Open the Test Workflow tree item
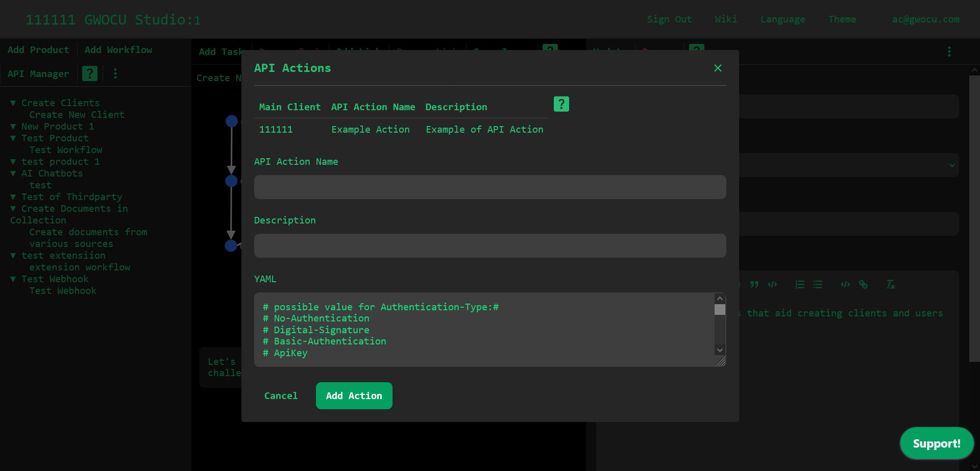Viewport: 980px width, 471px height. pos(66,150)
